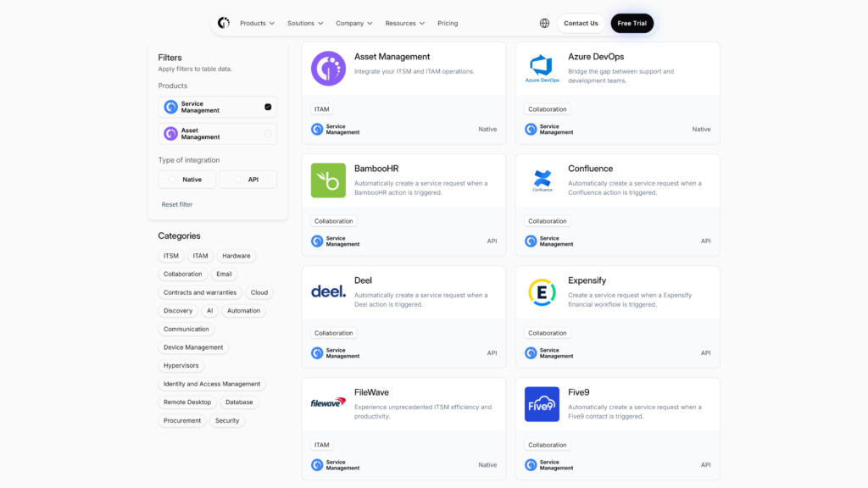Select the Procurement category chip
Screen dimensions: 868x488
182,420
